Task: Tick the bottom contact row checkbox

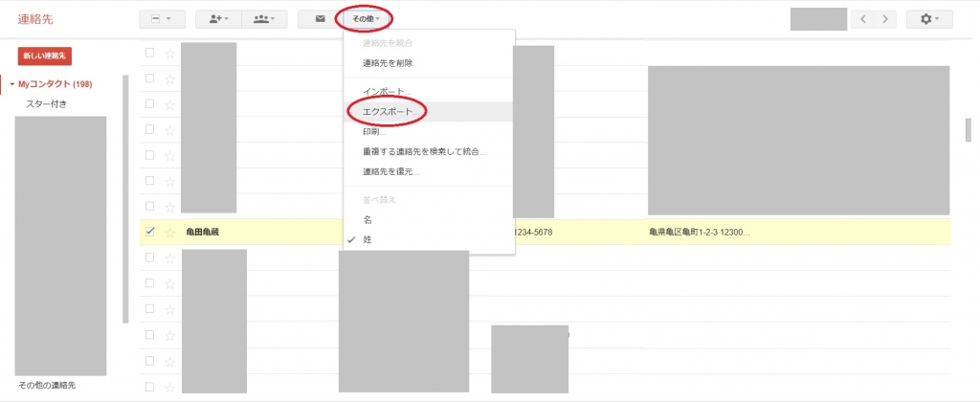Action: coord(149,386)
